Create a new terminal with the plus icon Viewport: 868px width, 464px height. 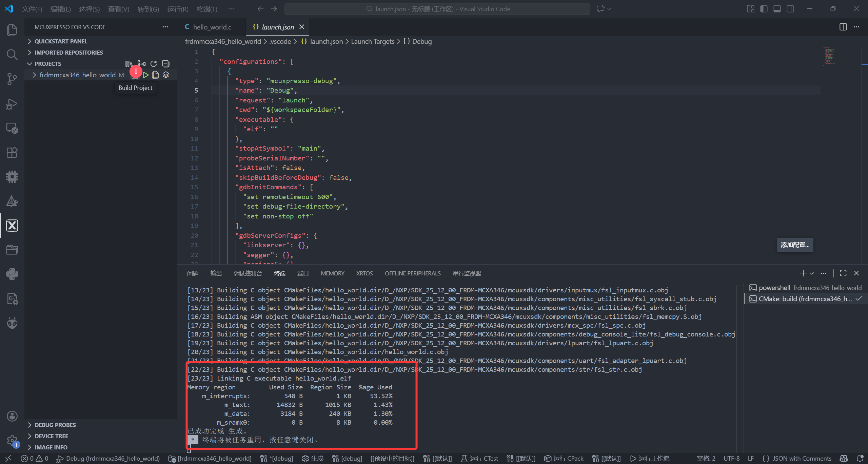click(x=803, y=273)
